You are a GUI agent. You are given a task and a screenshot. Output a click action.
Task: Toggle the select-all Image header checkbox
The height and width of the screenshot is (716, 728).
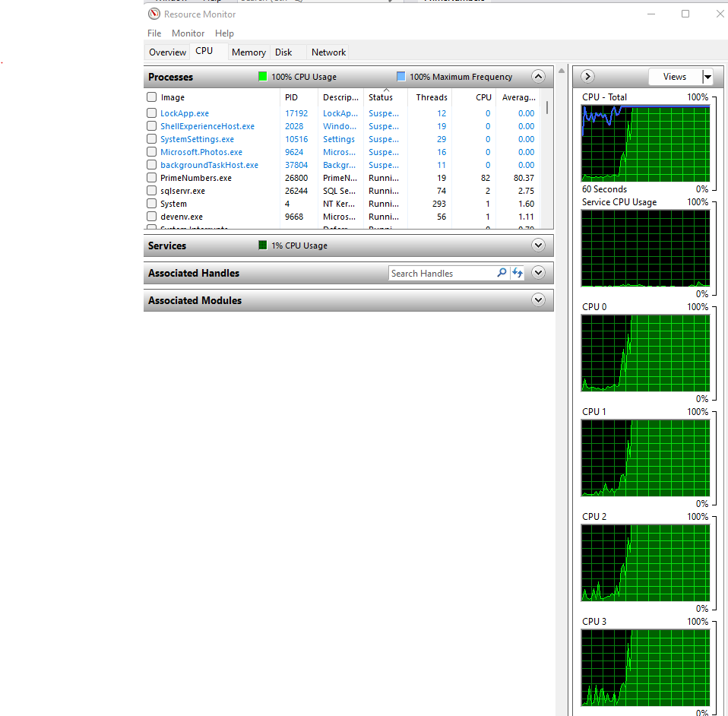152,97
